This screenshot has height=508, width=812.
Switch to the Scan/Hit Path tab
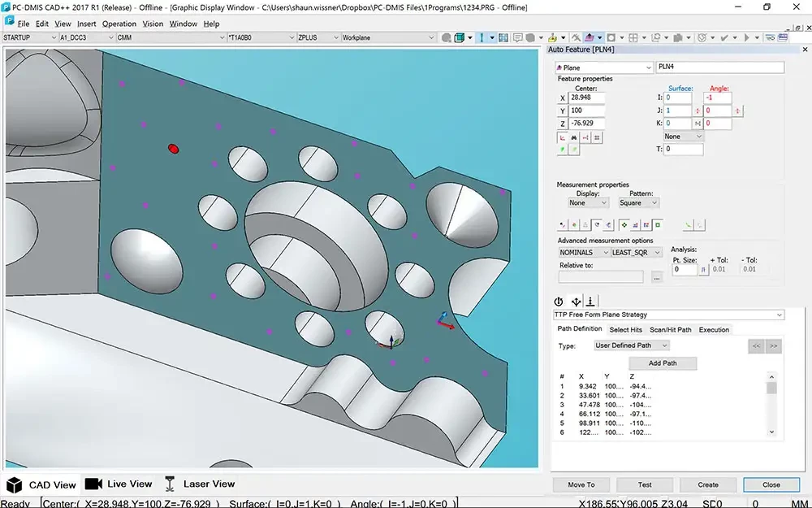(670, 329)
